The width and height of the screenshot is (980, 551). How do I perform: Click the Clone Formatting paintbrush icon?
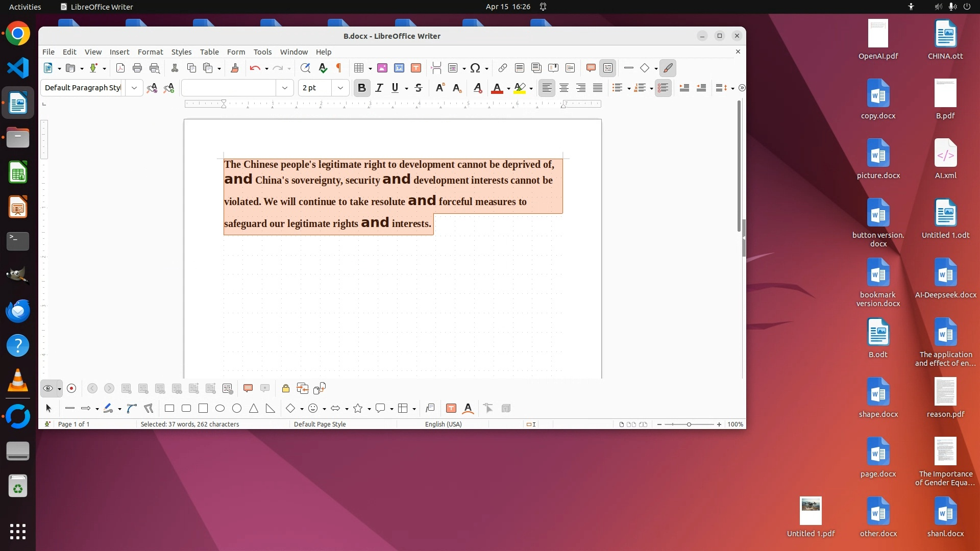(x=234, y=68)
